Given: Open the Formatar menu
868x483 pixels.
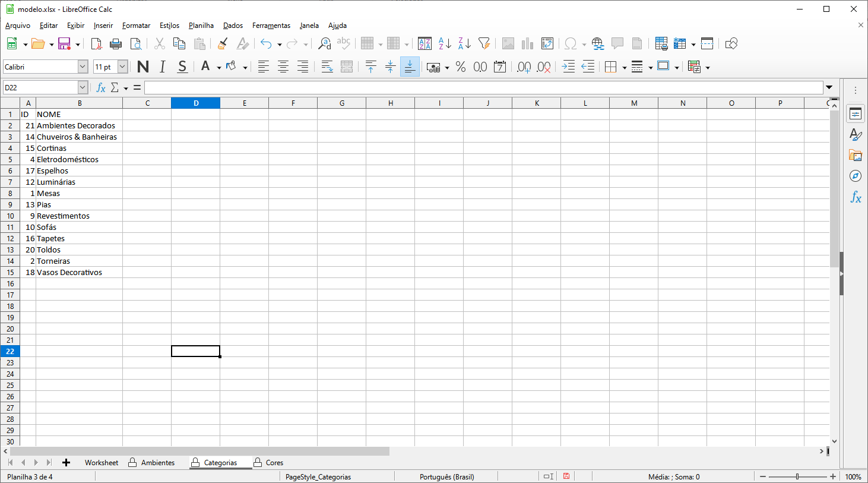Looking at the screenshot, I should [136, 26].
